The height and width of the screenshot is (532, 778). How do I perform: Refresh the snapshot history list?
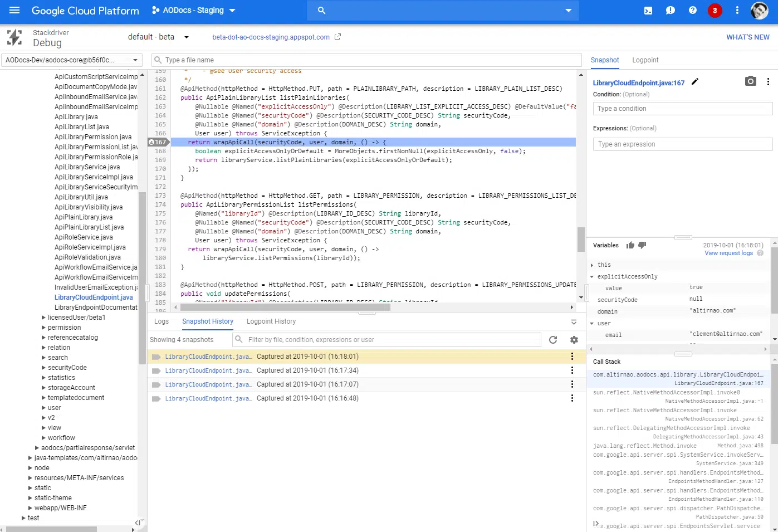pos(553,340)
